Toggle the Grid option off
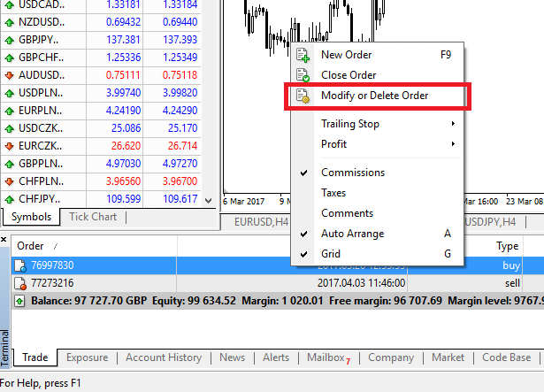The height and width of the screenshot is (392, 544). 333,254
